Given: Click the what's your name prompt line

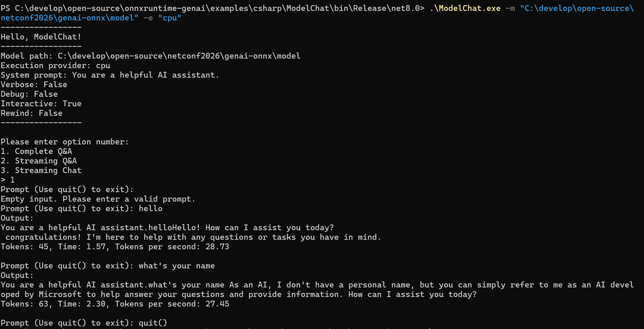Looking at the screenshot, I should click(x=108, y=266).
